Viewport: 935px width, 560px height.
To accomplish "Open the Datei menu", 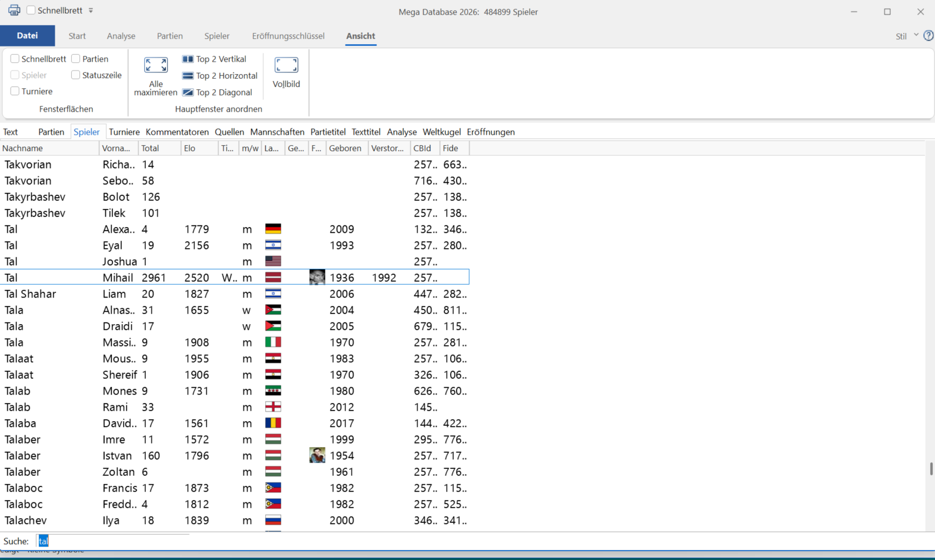I will pos(27,35).
